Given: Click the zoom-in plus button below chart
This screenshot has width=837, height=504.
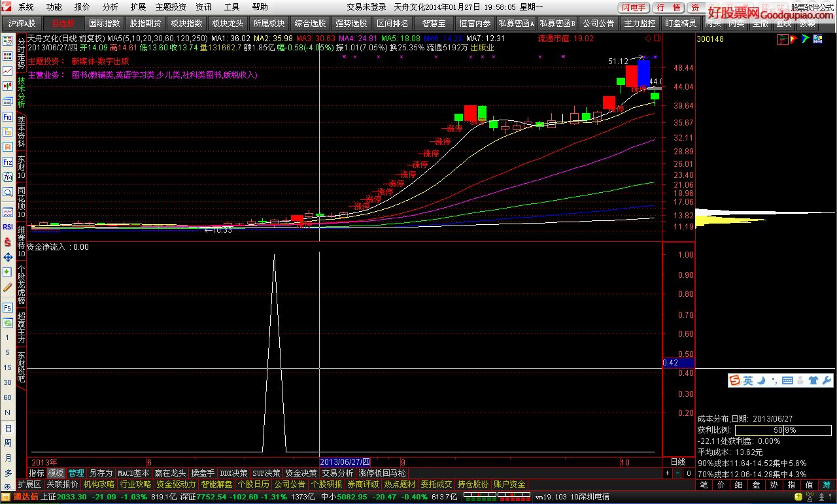Looking at the screenshot, I should [668, 473].
